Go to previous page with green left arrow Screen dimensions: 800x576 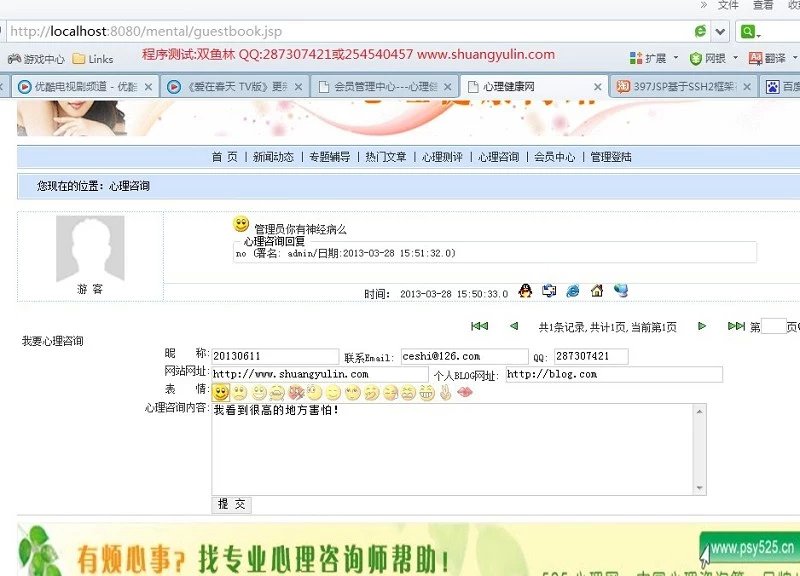coord(514,326)
